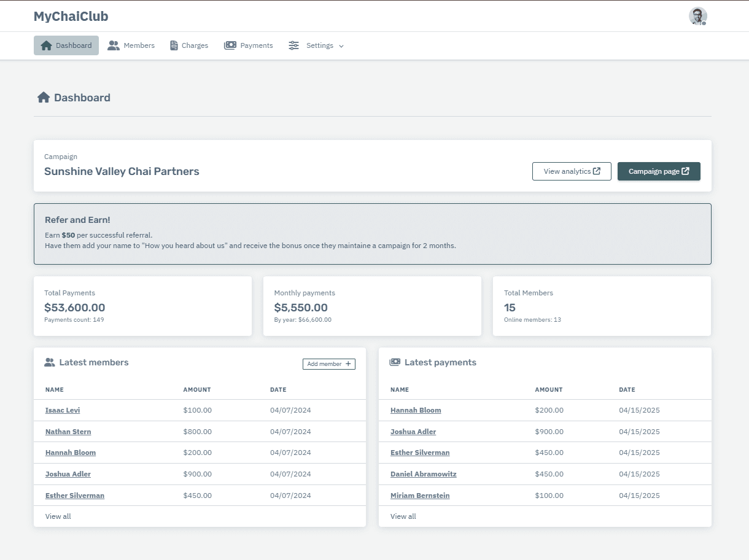
Task: Open Daniel Abramowitz payment link
Action: [424, 474]
